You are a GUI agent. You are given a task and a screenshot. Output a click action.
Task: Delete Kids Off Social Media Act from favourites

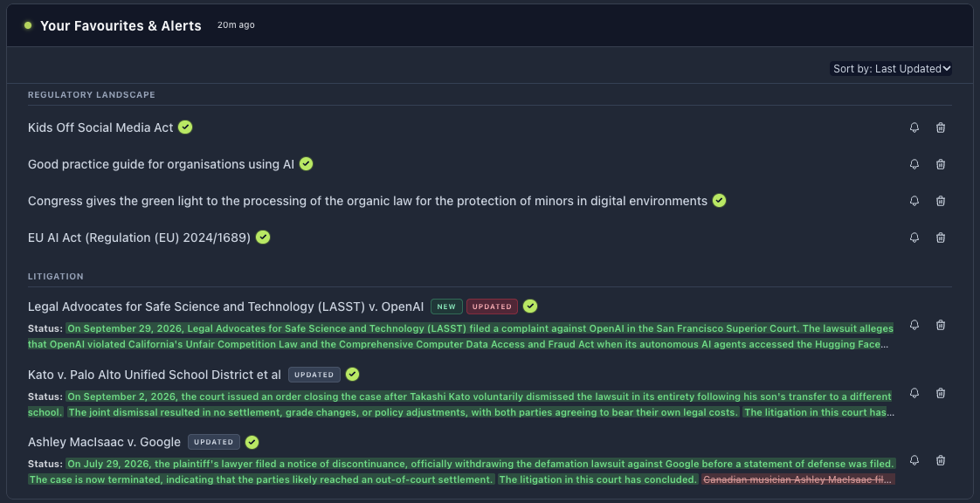pyautogui.click(x=941, y=127)
